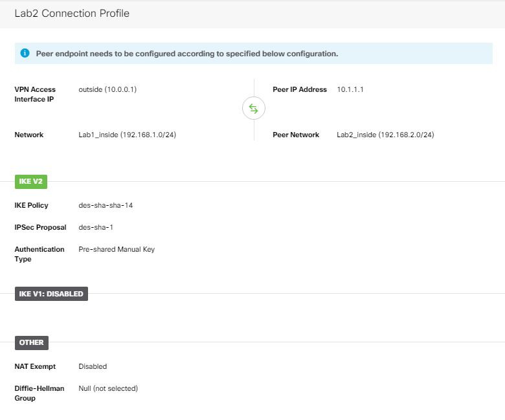The width and height of the screenshot is (505, 420).
Task: Click the green bidirectional arrows icon
Action: 253,109
